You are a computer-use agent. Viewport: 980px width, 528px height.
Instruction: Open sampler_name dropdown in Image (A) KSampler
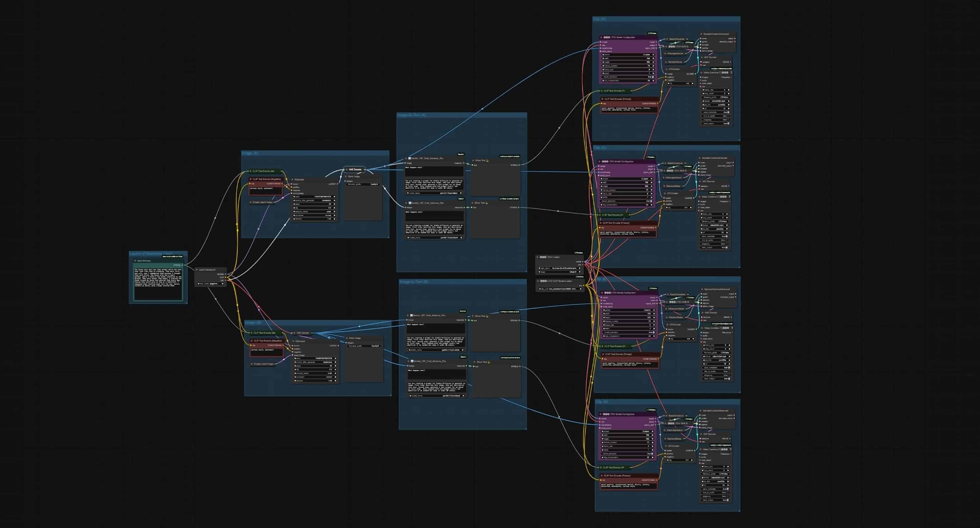[x=315, y=211]
